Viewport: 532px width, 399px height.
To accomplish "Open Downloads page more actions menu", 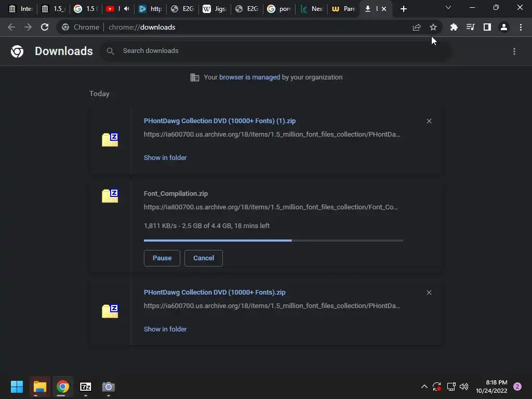I will coord(514,51).
